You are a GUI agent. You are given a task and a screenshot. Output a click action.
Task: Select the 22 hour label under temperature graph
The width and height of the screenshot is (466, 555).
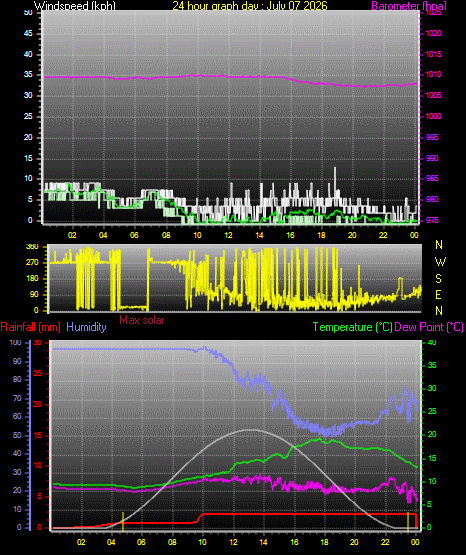pos(385,542)
